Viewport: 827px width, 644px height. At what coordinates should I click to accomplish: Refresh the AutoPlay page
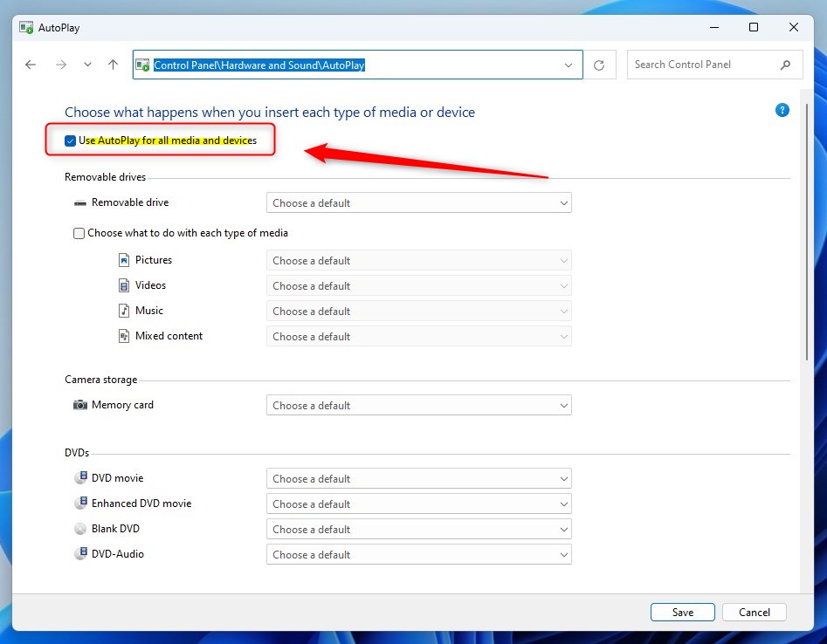coord(599,65)
